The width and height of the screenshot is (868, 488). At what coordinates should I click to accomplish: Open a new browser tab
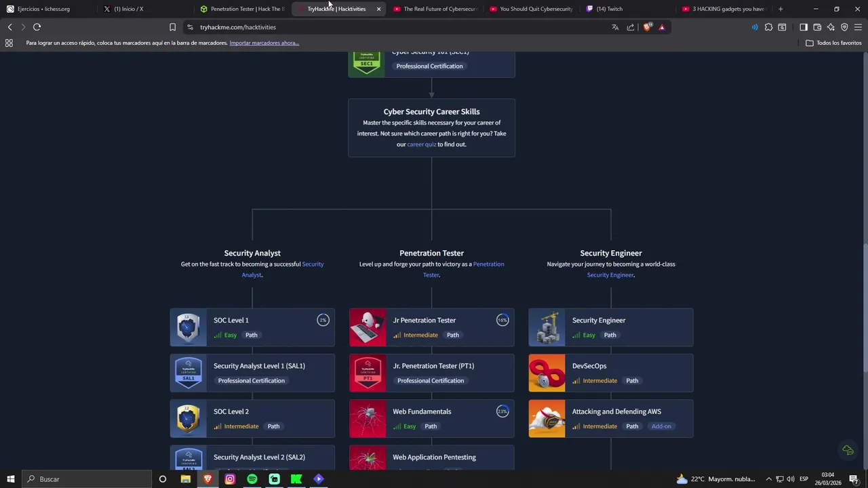click(781, 9)
